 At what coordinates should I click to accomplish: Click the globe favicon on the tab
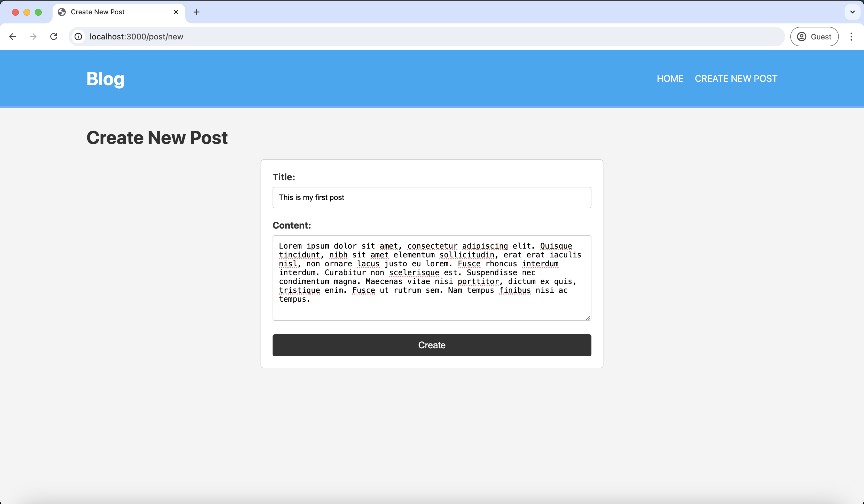click(x=61, y=12)
